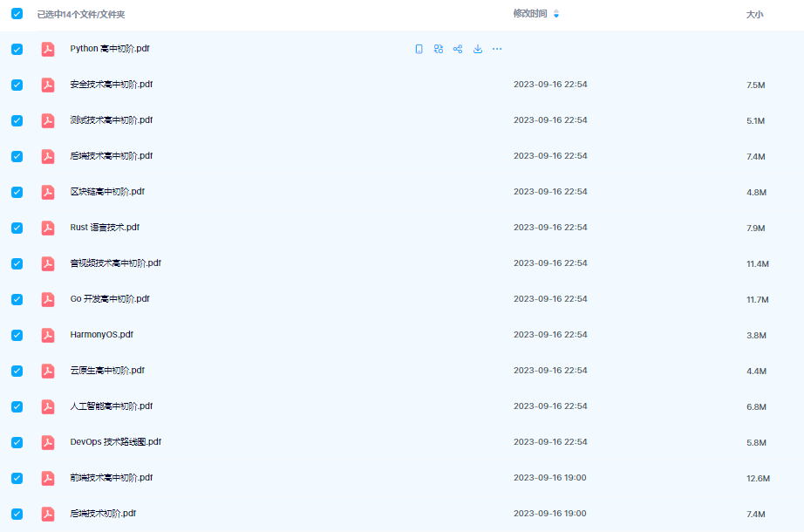The image size is (804, 532).
Task: Uncheck Go 开发高中初阶.pdf checkbox
Action: [x=17, y=299]
